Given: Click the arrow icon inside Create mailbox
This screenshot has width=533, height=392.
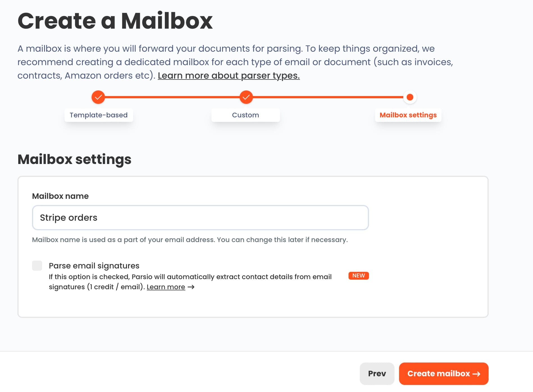Looking at the screenshot, I should [476, 374].
